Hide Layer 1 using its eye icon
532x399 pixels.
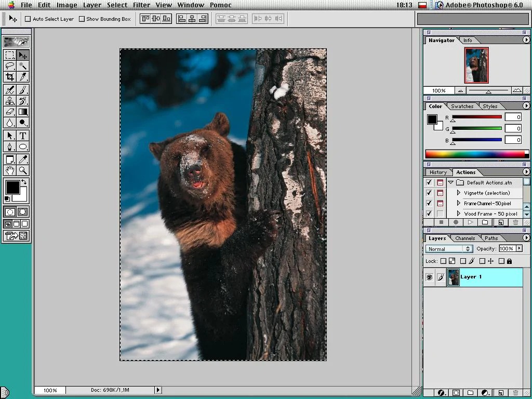coord(429,277)
